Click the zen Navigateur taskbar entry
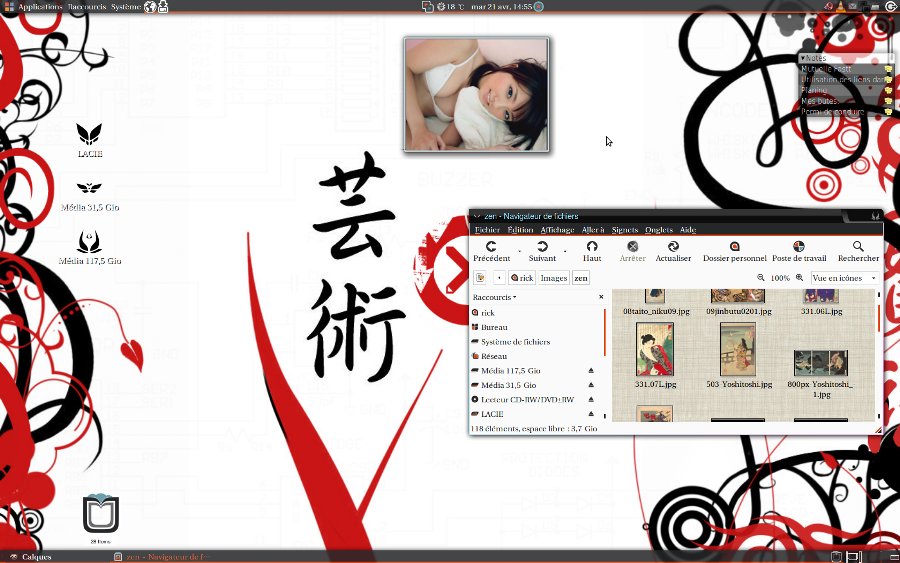Screen dimensions: 900x563 162,557
